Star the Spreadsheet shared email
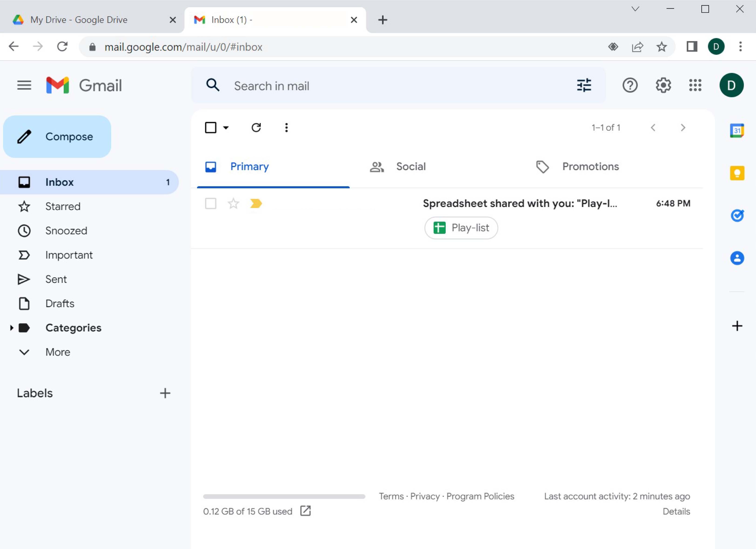Viewport: 756px width, 549px height. tap(233, 203)
